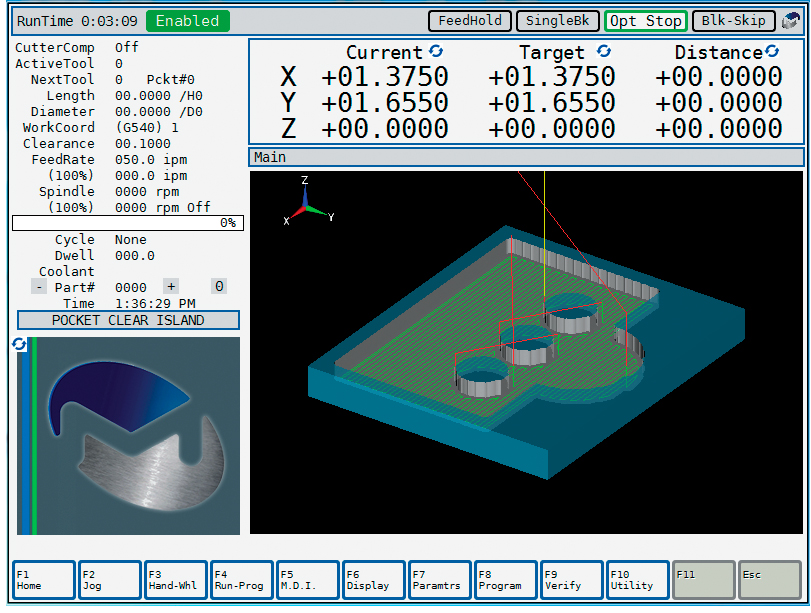The image size is (811, 613).
Task: Click the refresh icon above the logo image
Action: coord(19,344)
